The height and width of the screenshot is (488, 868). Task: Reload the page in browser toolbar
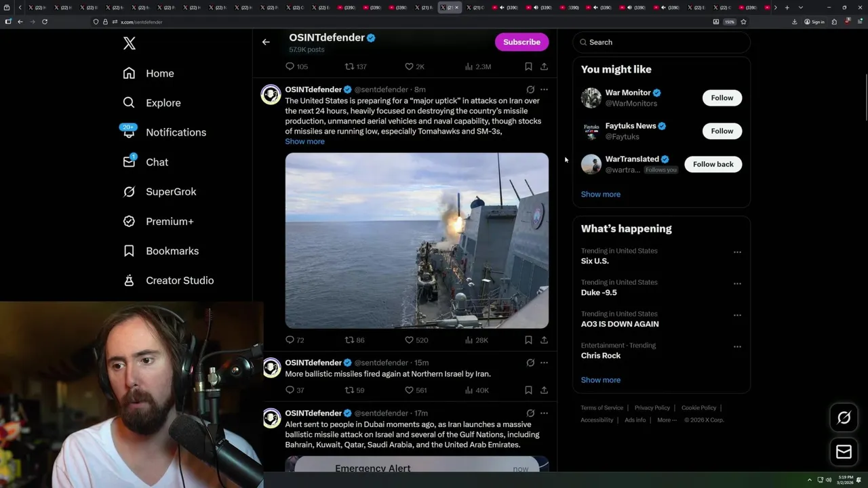45,22
